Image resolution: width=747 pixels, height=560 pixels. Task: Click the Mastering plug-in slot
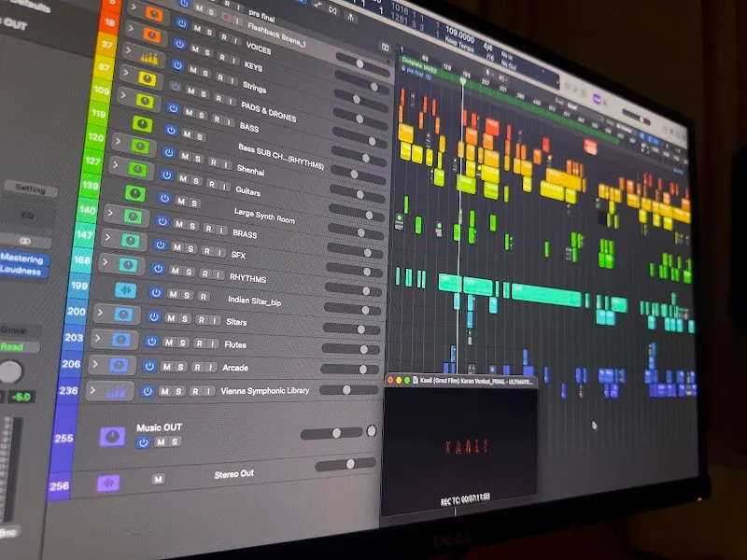(x=22, y=259)
